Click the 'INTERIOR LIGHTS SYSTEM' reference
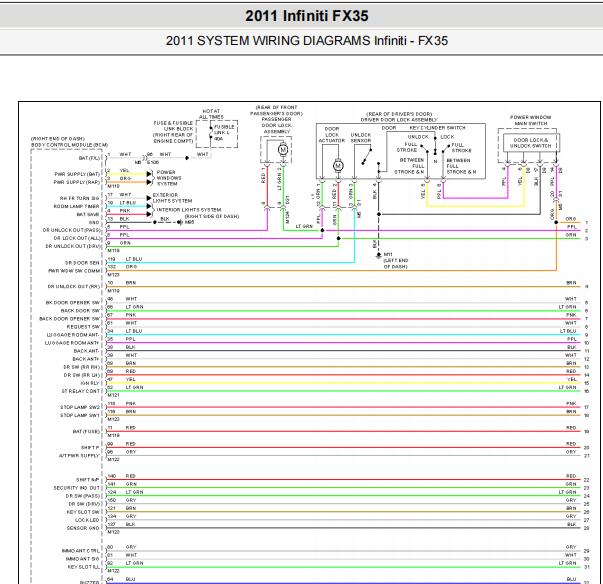603x584 pixels. [188, 210]
